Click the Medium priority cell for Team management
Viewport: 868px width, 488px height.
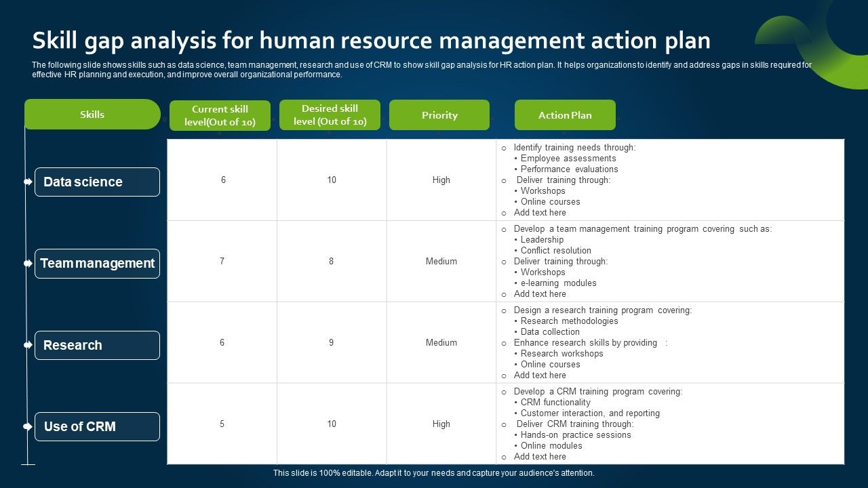click(x=441, y=261)
